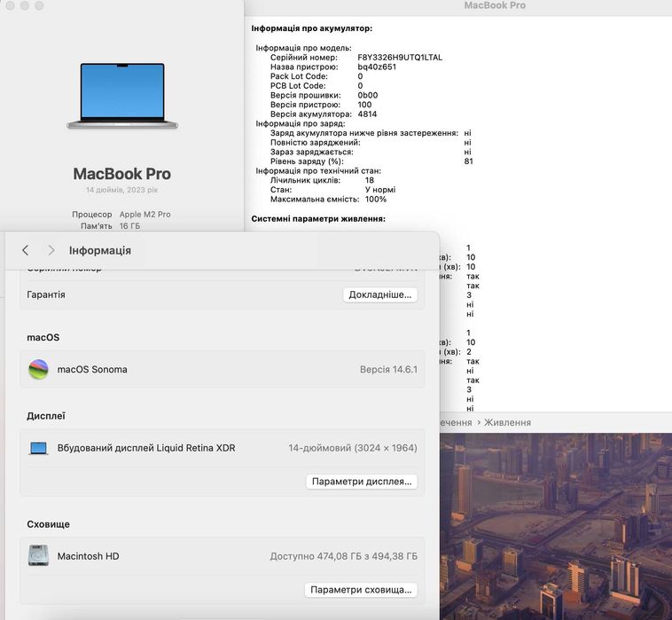
Task: Click the Процесор Apple M2 Pro line
Action: point(121,215)
